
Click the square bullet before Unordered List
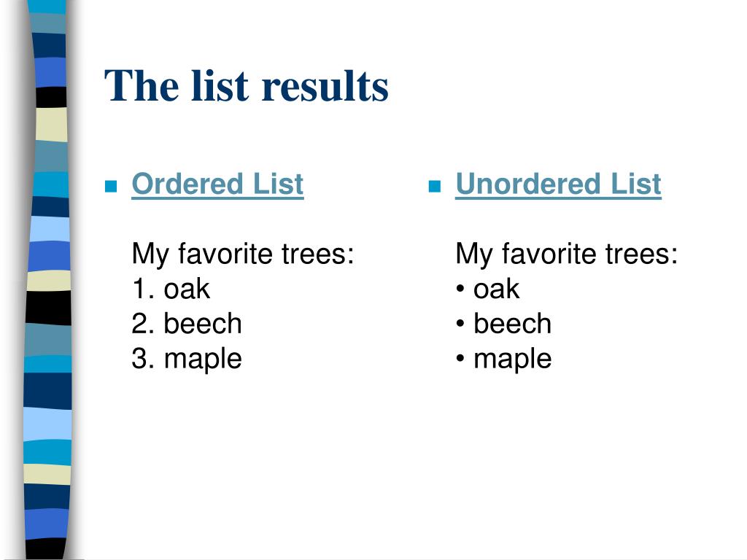(x=435, y=186)
